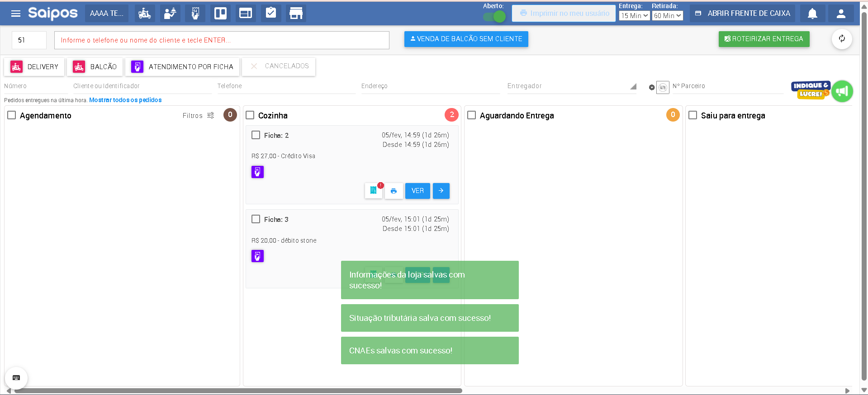Select all orders in Cozinha column
868x395 pixels.
[x=250, y=115]
